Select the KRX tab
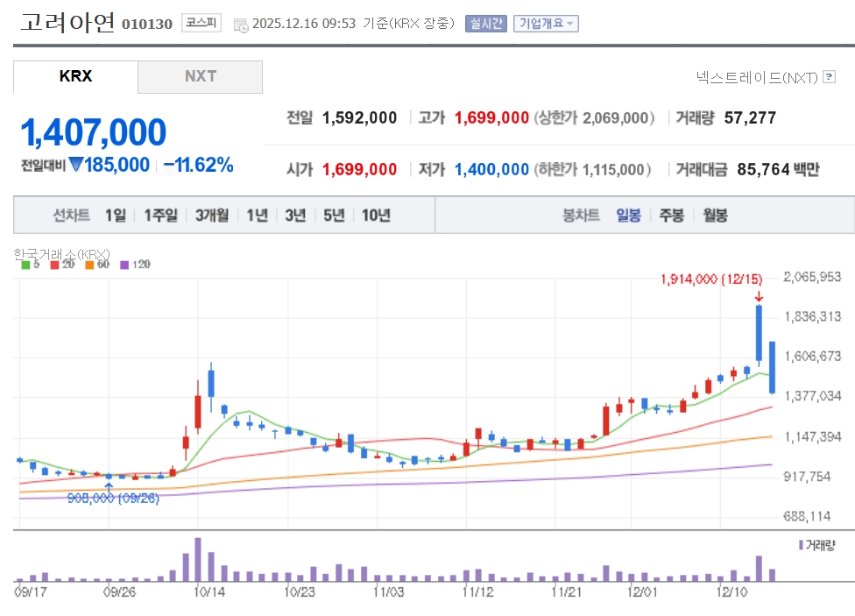The image size is (855, 616). click(x=75, y=76)
